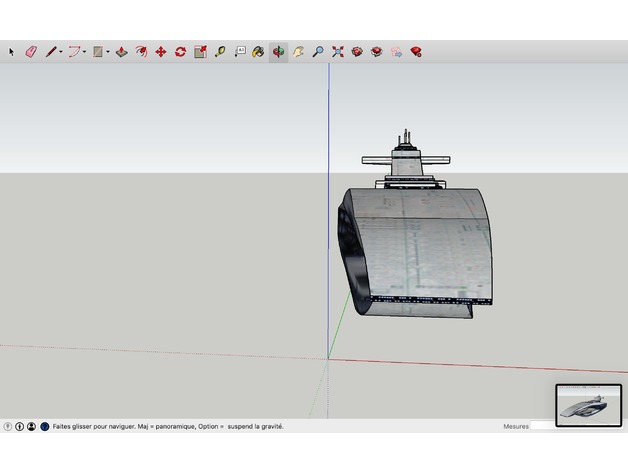The height and width of the screenshot is (472, 628).
Task: Activate the Push/Pull tool
Action: coord(121,51)
